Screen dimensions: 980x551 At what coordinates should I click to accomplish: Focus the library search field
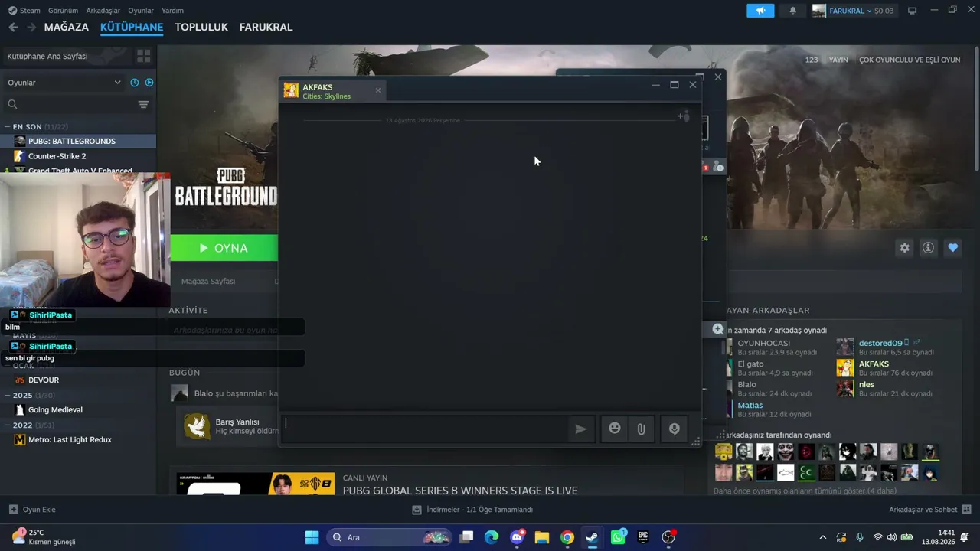tap(70, 104)
